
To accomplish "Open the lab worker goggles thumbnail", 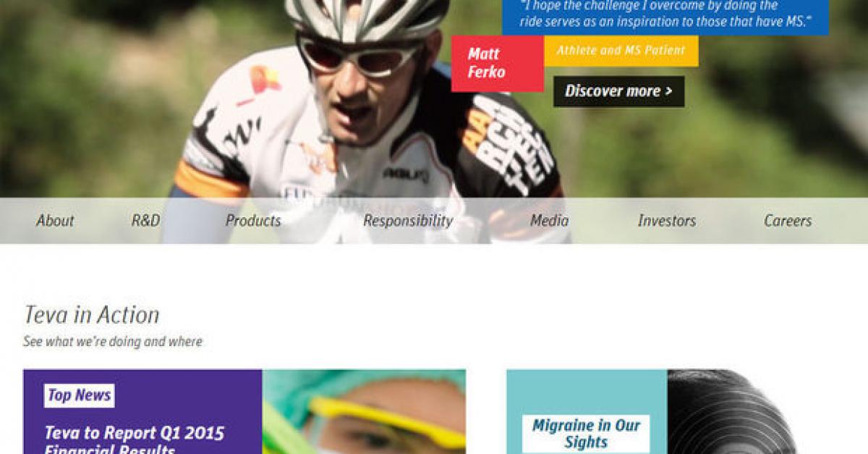I will pos(364,412).
